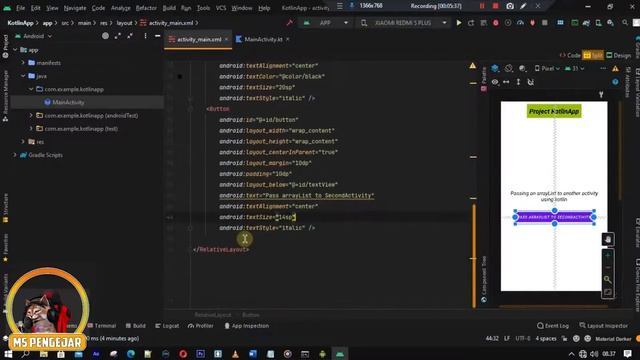Screen dimensions: 640x360
Task: Click the SDK Manager icon in main toolbar
Action: (610, 23)
